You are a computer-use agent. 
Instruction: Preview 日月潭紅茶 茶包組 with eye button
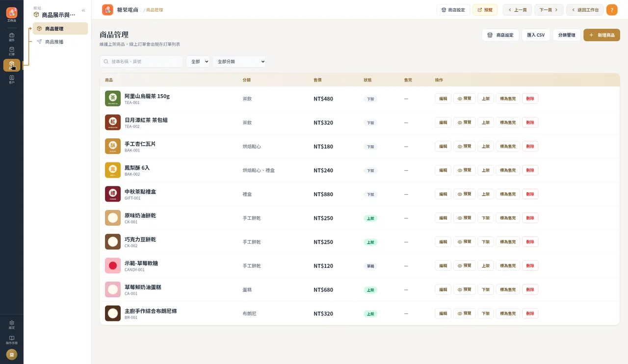tap(464, 122)
